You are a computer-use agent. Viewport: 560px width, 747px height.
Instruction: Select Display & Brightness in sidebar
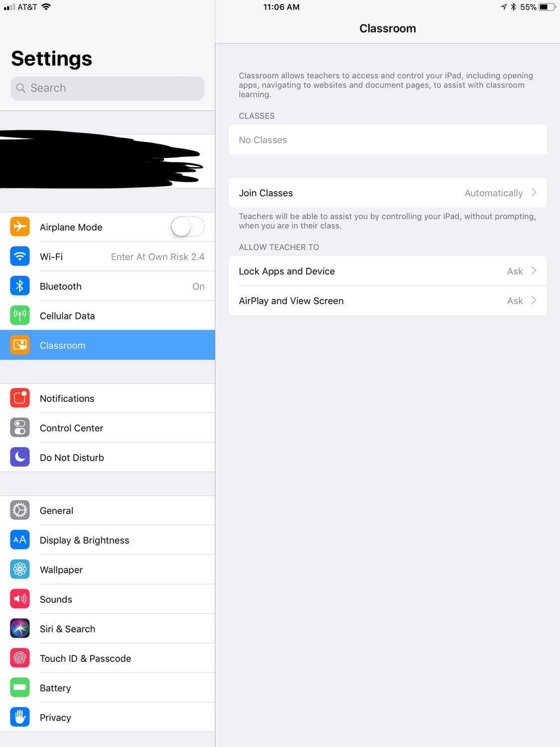[108, 540]
